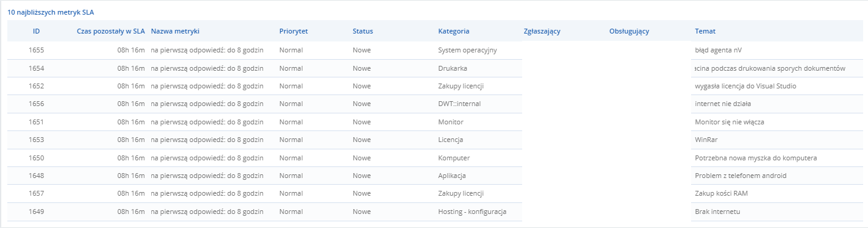Select ticket ID 1649
Screen dimensions: 868x228
[36, 212]
